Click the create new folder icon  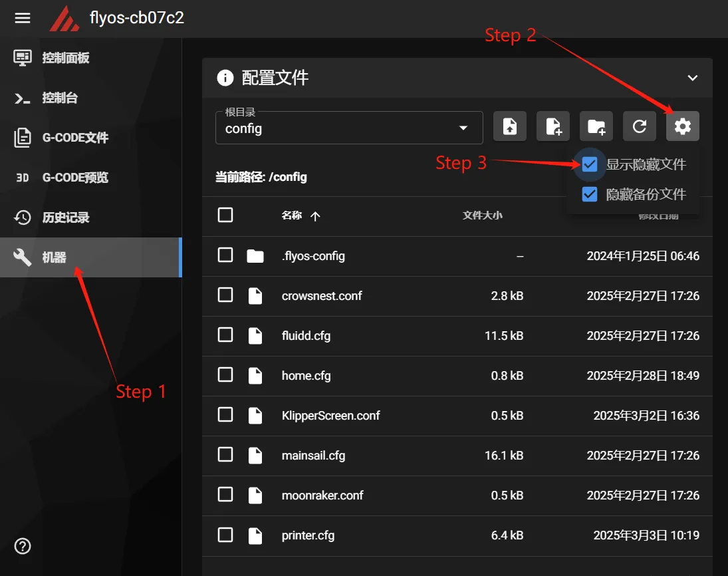[x=596, y=126]
